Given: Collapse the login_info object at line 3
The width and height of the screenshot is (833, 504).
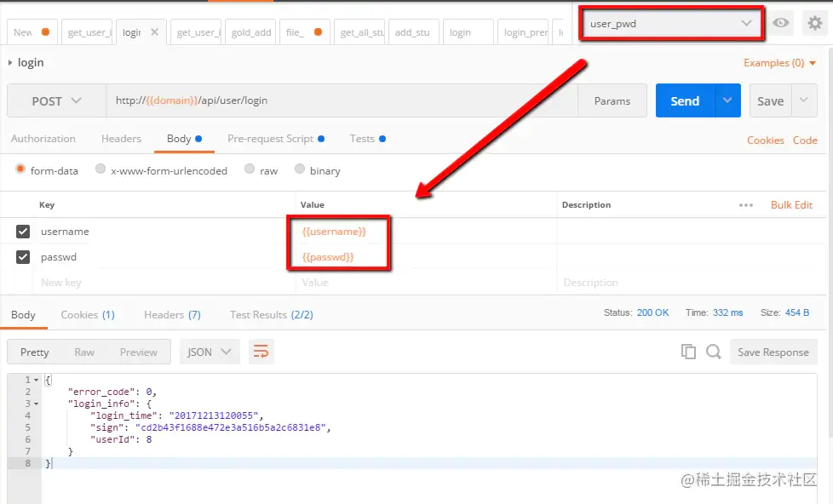Looking at the screenshot, I should [x=36, y=404].
